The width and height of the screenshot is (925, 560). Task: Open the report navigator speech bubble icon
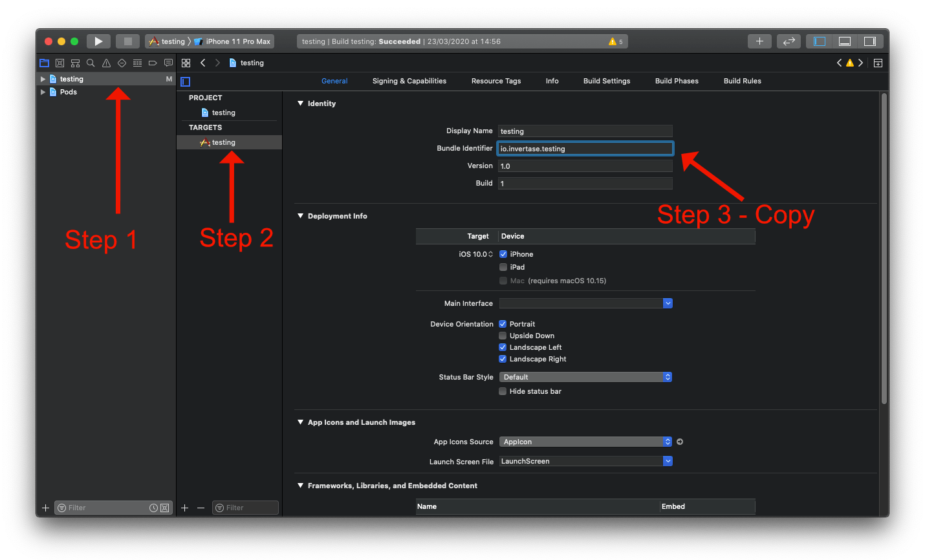point(168,63)
